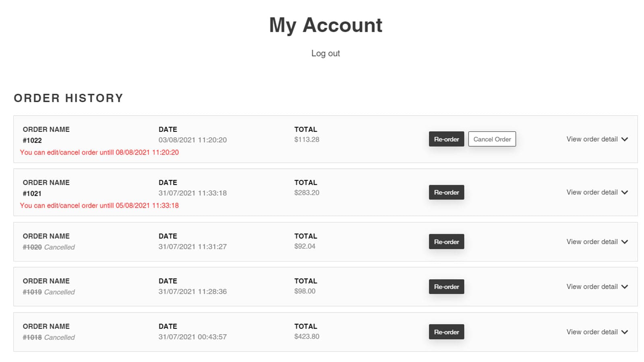Image resolution: width=644 pixels, height=362 pixels.
Task: Click the ORDER HISTORY heading
Action: pyautogui.click(x=68, y=98)
